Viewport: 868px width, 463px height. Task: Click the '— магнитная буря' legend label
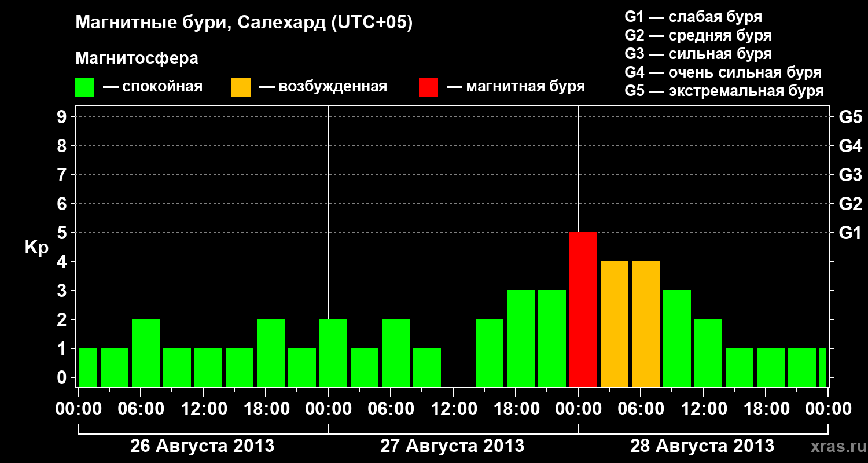(516, 87)
